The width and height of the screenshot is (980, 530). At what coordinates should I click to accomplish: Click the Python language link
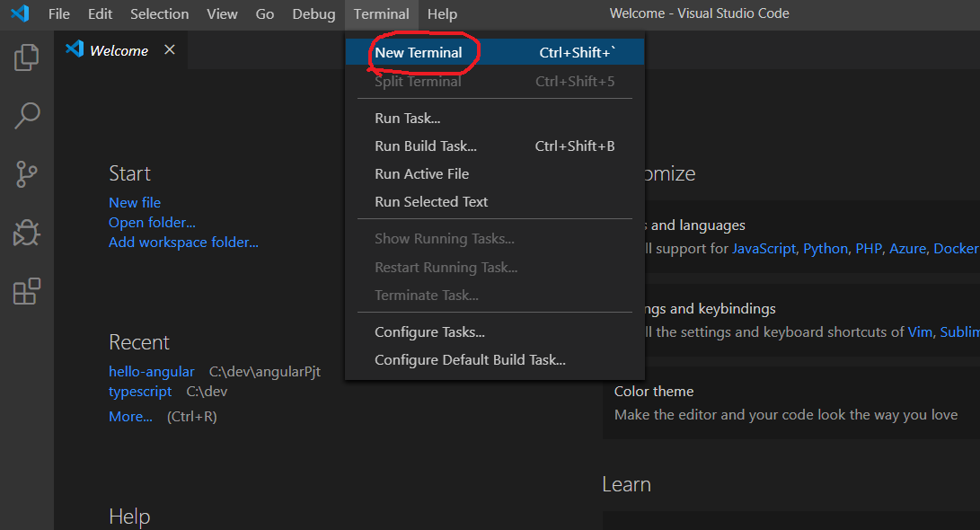click(x=825, y=249)
